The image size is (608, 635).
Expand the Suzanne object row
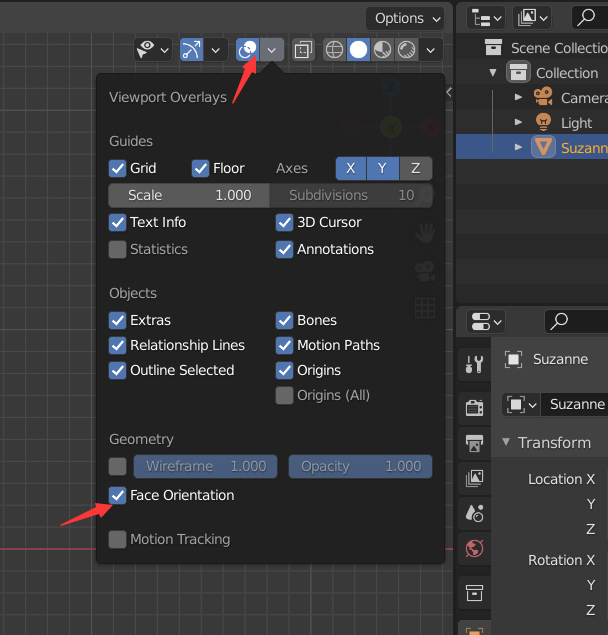pyautogui.click(x=518, y=147)
